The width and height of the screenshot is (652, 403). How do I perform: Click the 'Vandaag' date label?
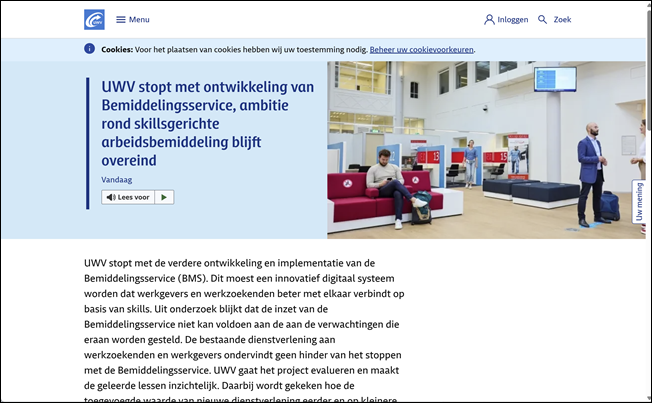tap(117, 180)
